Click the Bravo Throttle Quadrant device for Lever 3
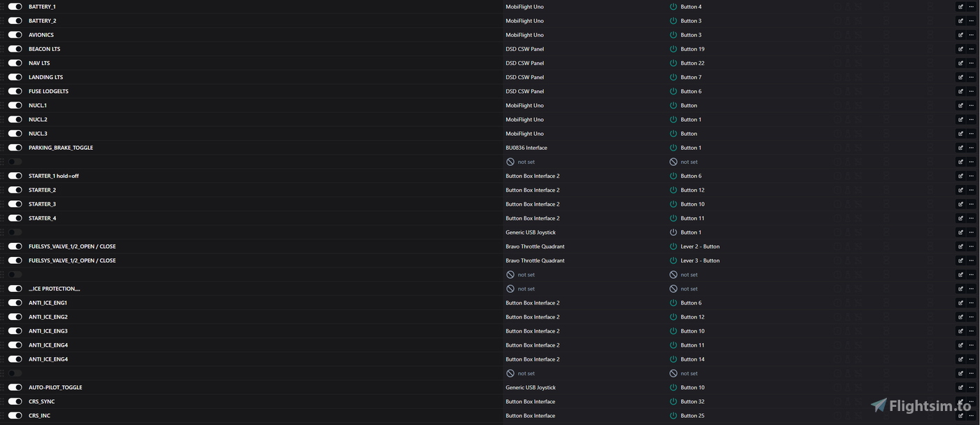 click(x=535, y=260)
